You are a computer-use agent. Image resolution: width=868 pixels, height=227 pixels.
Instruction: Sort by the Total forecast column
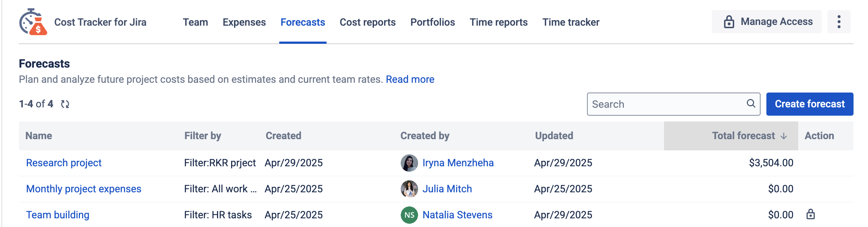point(743,136)
